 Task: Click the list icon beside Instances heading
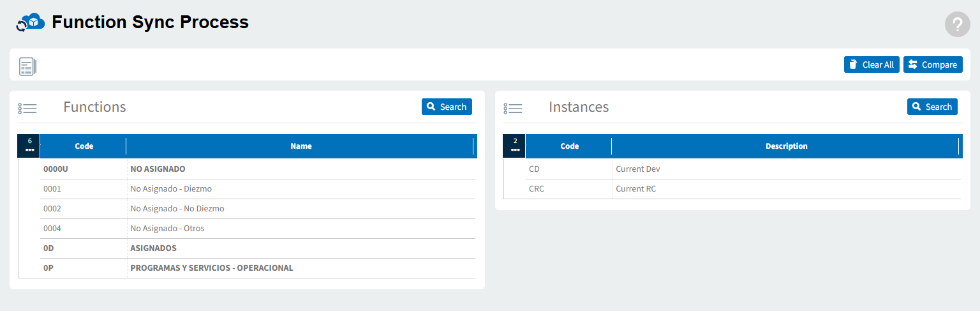point(513,109)
